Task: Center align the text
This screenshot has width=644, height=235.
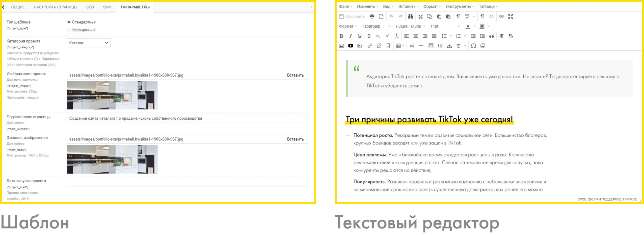Action: (x=416, y=36)
